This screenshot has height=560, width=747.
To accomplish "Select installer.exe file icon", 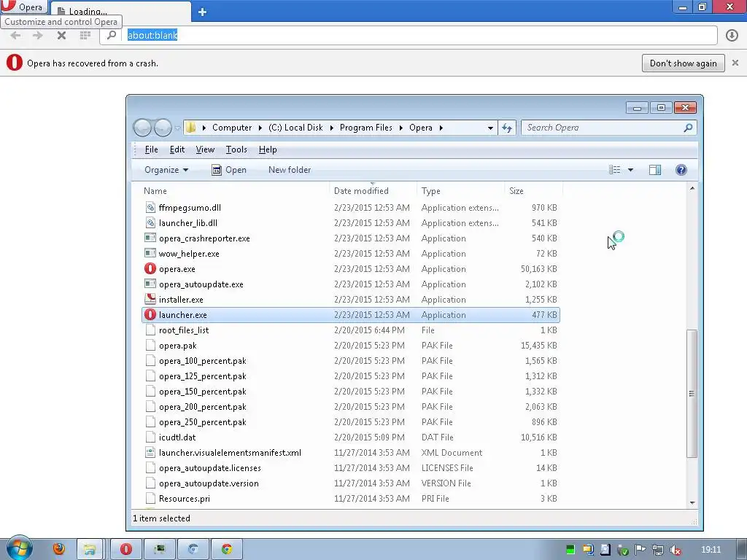I will click(150, 299).
